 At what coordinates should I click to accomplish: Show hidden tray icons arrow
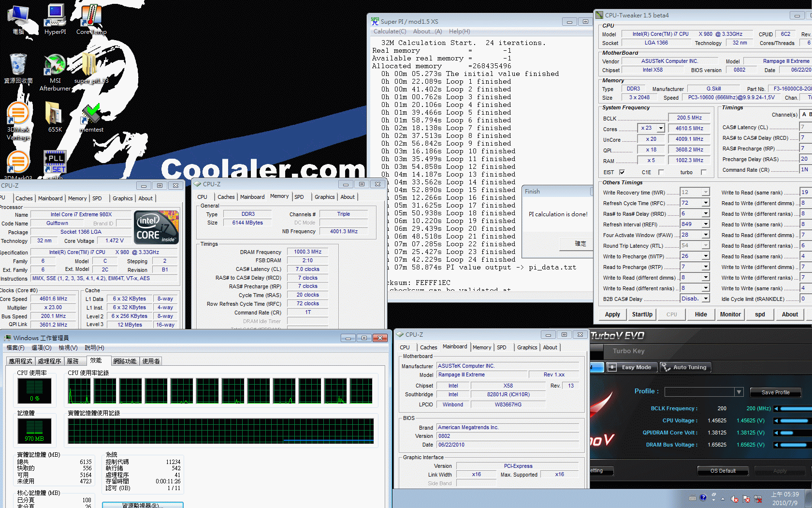pyautogui.click(x=723, y=499)
